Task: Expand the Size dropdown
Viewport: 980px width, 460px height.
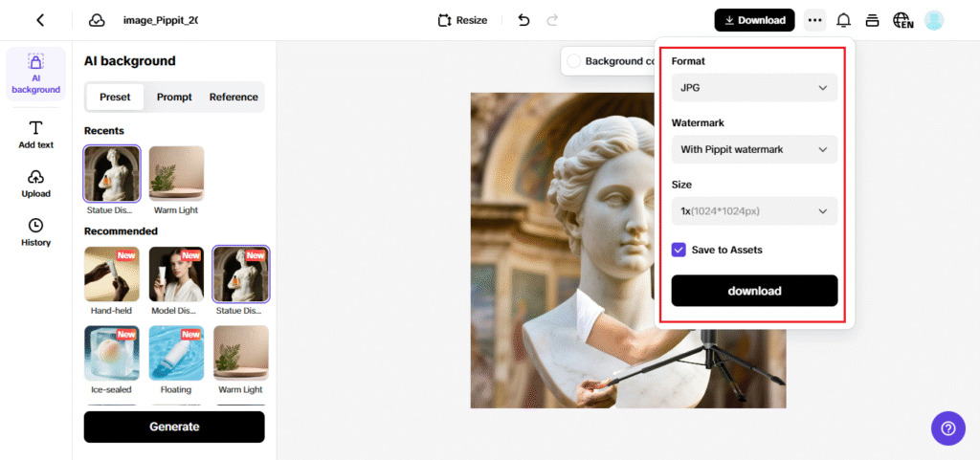Action: [754, 210]
